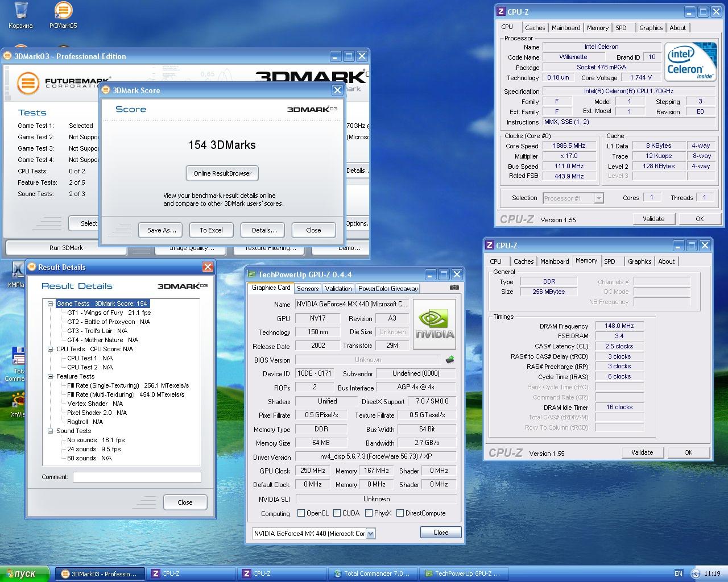Click Details... button in score dialog

pyautogui.click(x=264, y=230)
